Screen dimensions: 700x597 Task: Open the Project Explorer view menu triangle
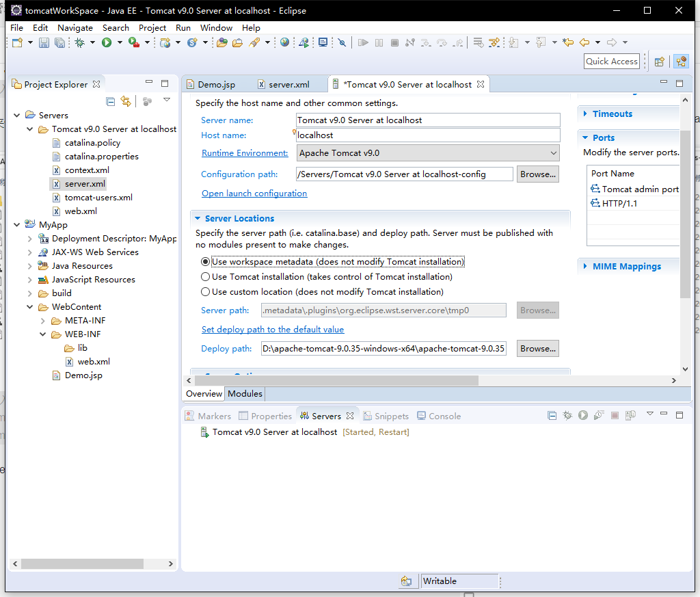tap(167, 100)
